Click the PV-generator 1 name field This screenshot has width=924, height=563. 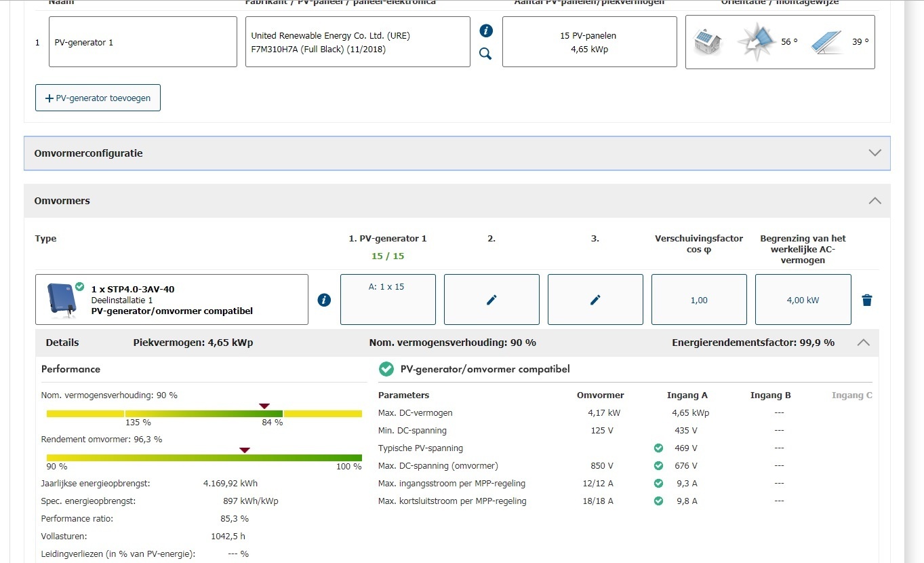(142, 42)
